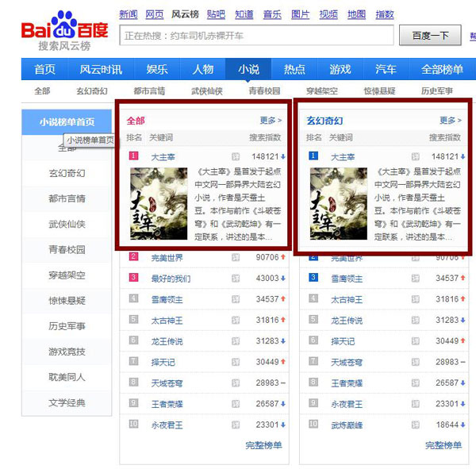Switch to the 人物 main tab

203,69
